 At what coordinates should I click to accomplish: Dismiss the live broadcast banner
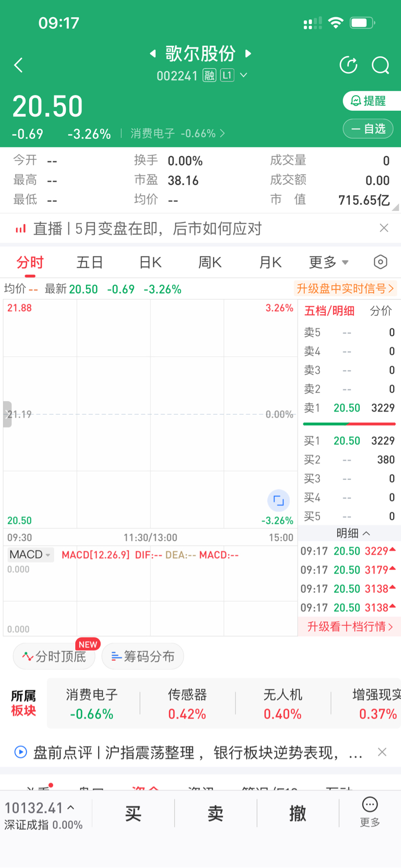click(x=384, y=228)
